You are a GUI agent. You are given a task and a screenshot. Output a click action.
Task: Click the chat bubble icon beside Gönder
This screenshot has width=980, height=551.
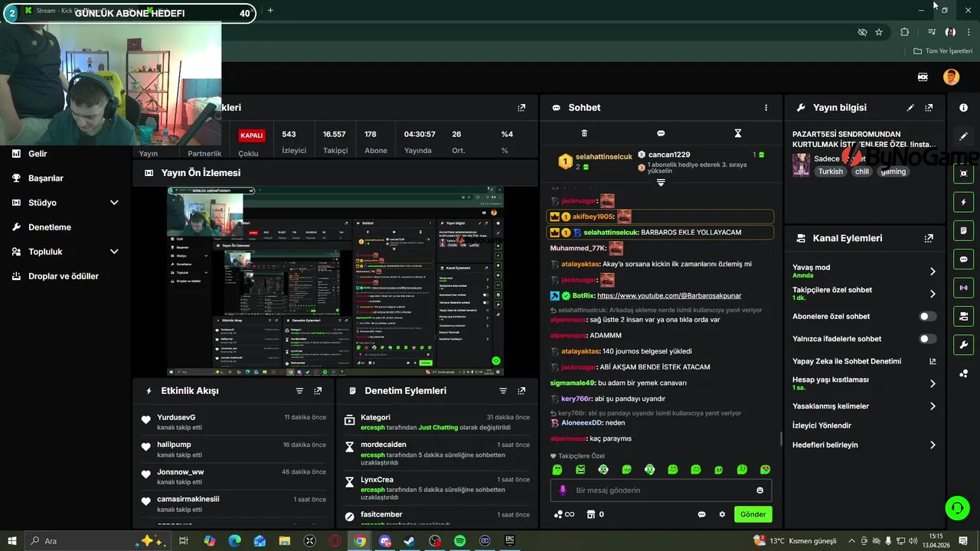[x=701, y=514]
